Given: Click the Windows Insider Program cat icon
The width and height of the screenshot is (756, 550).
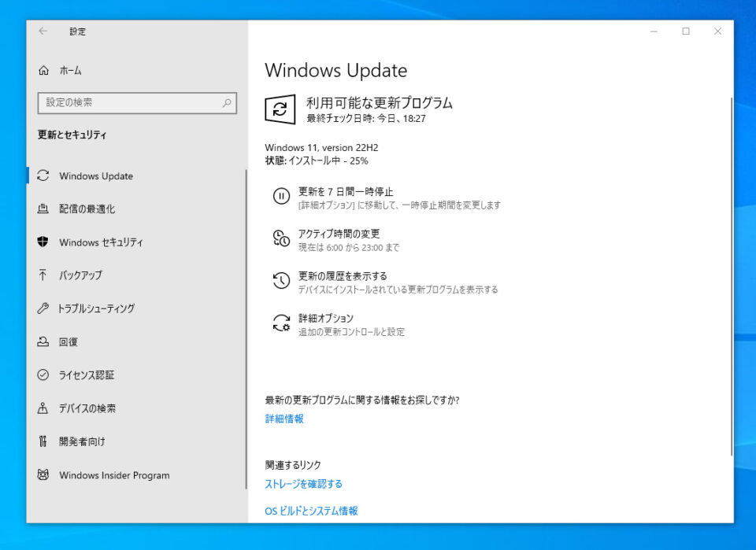Looking at the screenshot, I should [x=43, y=475].
